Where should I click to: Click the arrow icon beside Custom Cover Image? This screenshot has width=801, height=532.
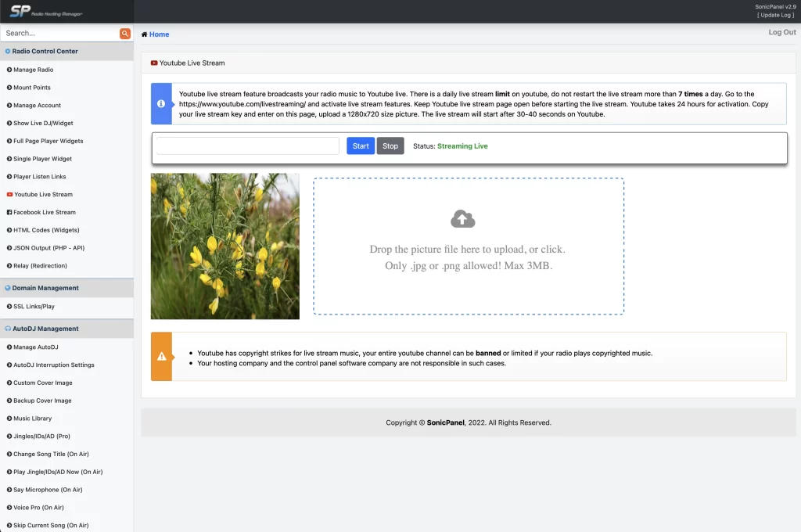pos(9,383)
